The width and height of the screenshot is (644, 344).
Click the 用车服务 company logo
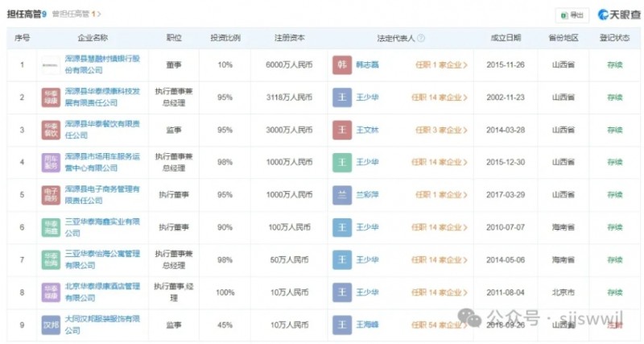tap(51, 163)
